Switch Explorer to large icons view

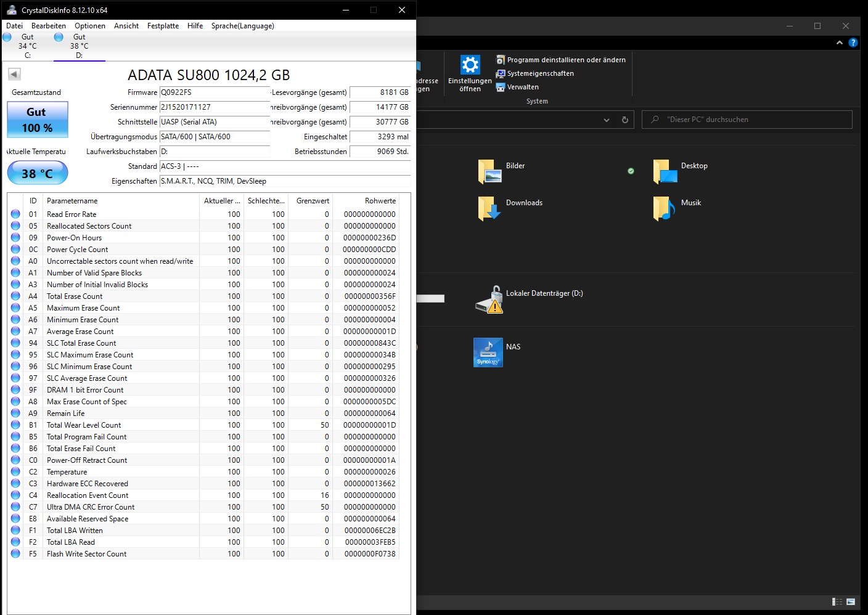click(851, 601)
